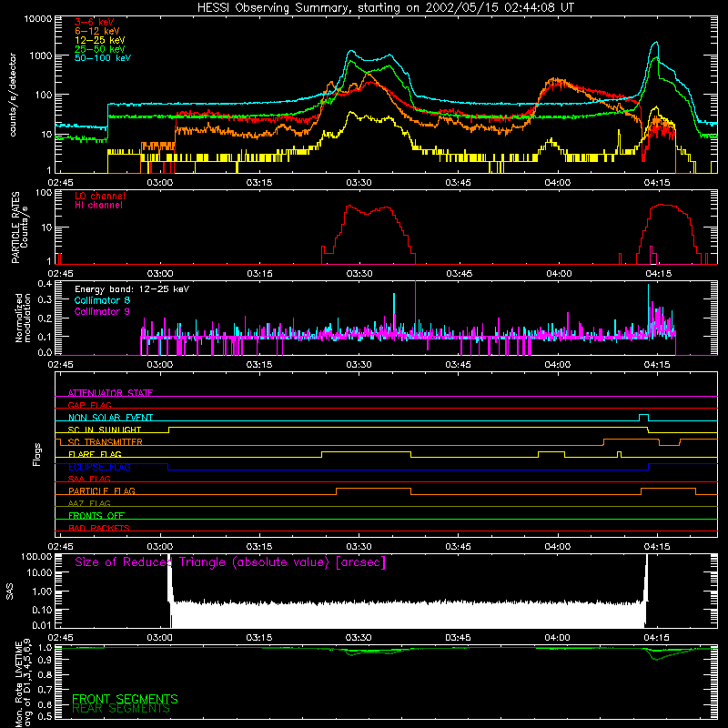Select the LO channel legend label
This screenshot has width=728, height=728.
pos(100,196)
